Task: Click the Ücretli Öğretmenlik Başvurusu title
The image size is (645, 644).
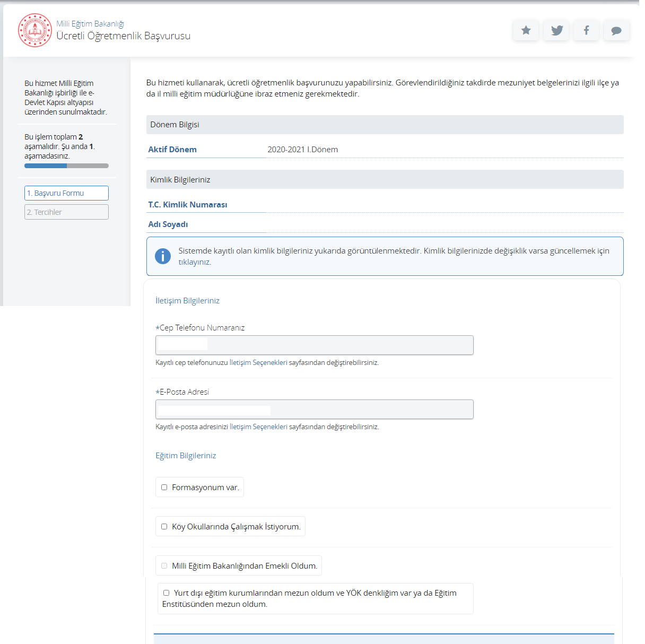Action: click(123, 36)
